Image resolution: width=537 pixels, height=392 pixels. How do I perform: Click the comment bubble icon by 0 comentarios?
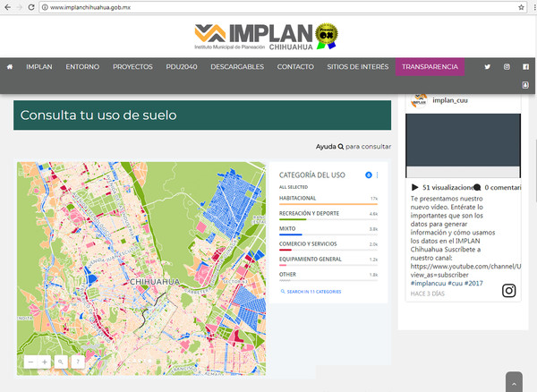coord(477,188)
